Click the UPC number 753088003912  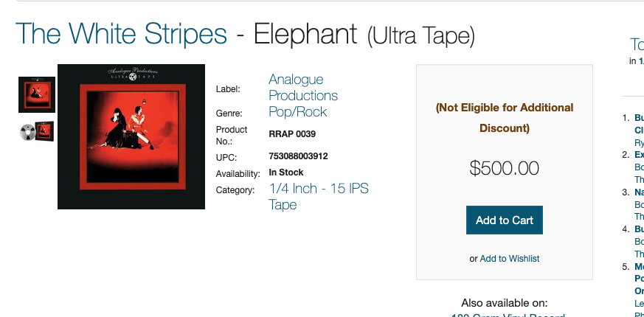pyautogui.click(x=298, y=156)
